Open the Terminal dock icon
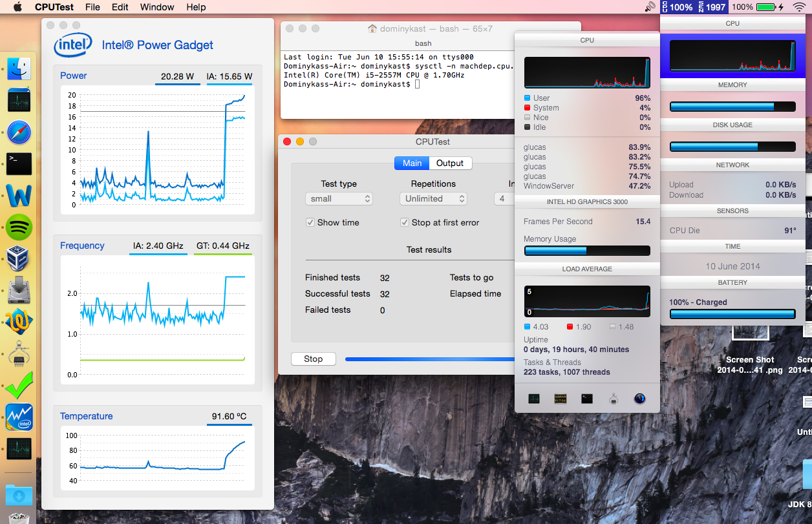 point(19,164)
